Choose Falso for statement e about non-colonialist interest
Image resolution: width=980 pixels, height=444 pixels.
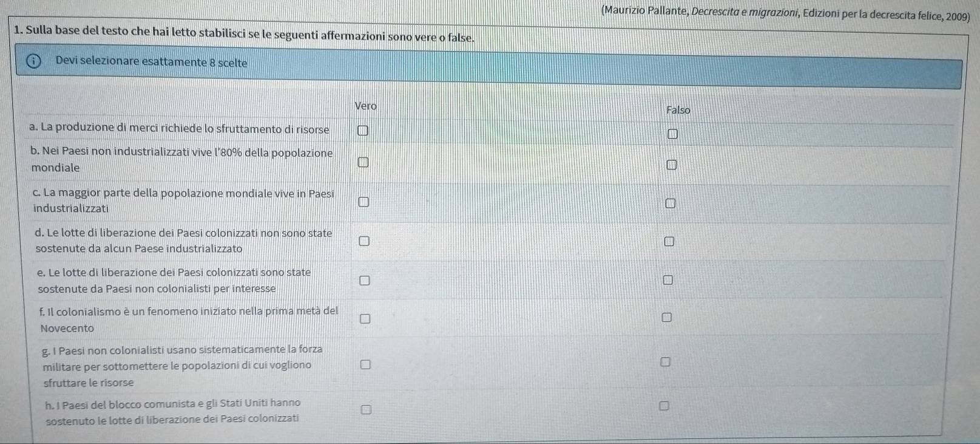(668, 280)
